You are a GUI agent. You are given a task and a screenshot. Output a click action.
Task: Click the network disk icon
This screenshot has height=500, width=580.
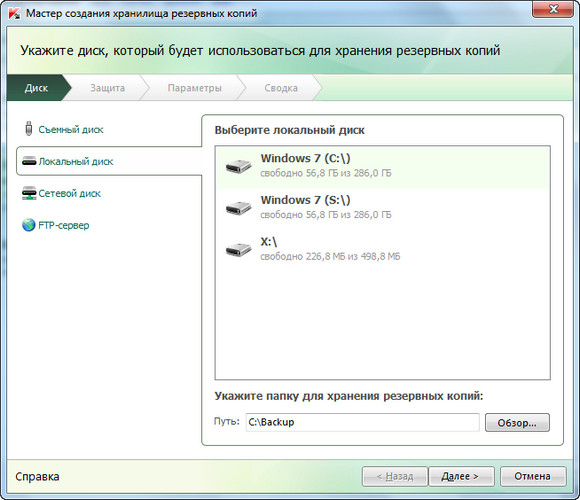click(29, 193)
